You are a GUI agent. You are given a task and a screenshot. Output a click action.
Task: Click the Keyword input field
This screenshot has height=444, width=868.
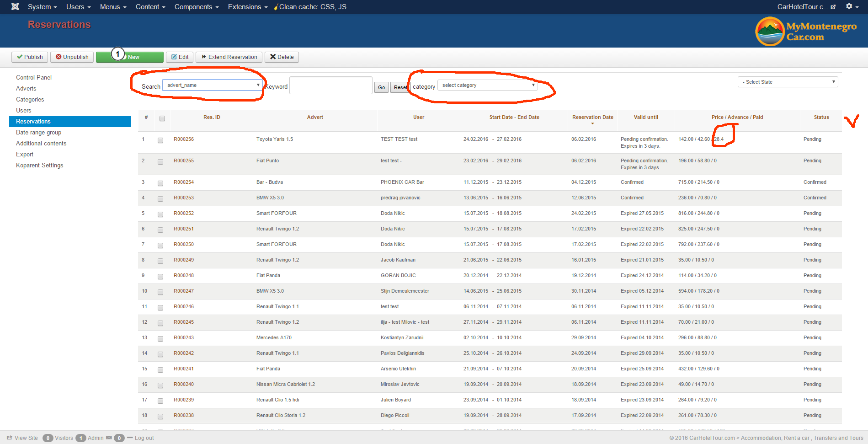[330, 86]
